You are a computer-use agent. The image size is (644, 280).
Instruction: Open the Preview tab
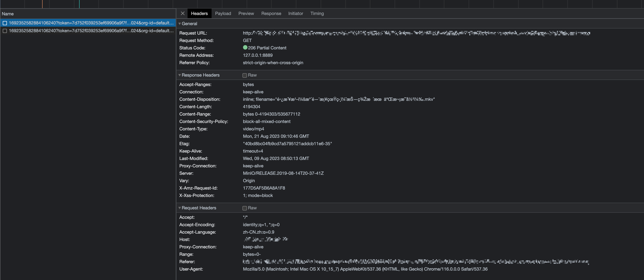246,14
